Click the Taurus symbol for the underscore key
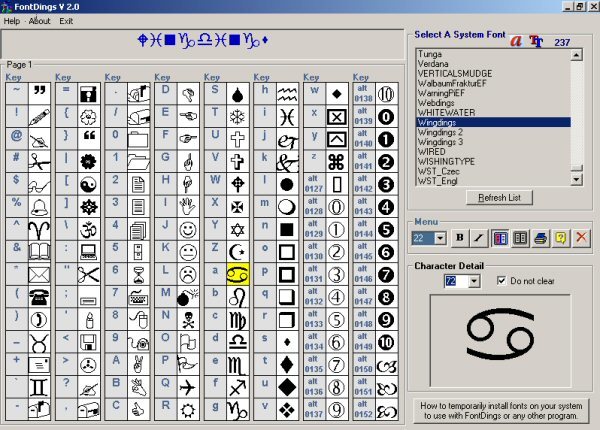The image size is (600, 430). 39,342
